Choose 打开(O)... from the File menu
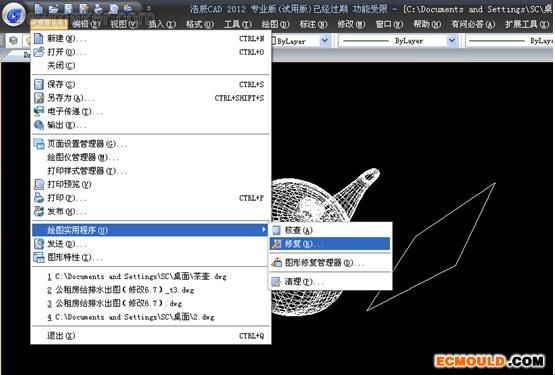 150,52
